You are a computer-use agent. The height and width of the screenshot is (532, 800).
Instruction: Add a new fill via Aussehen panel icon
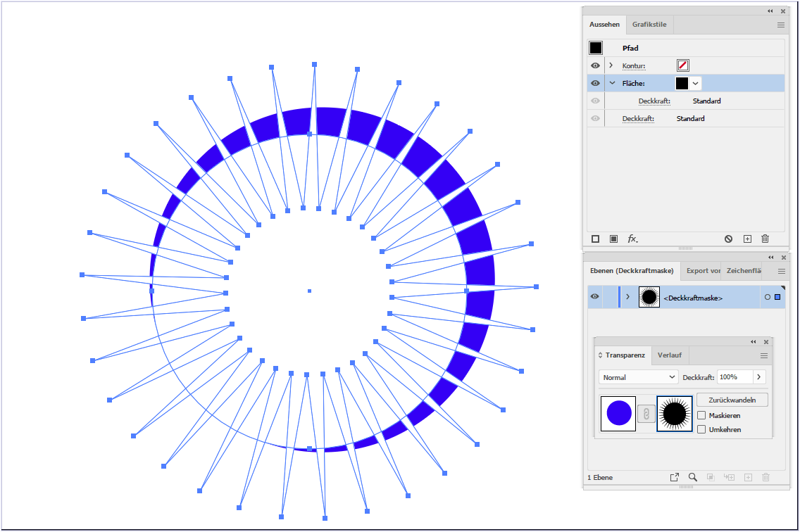613,239
